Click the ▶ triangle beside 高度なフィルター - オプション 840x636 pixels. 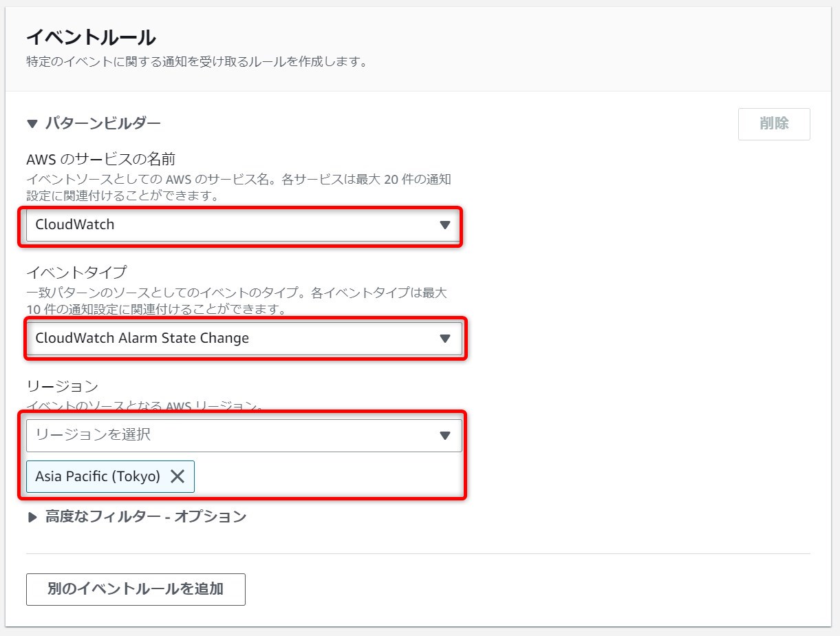pyautogui.click(x=32, y=516)
